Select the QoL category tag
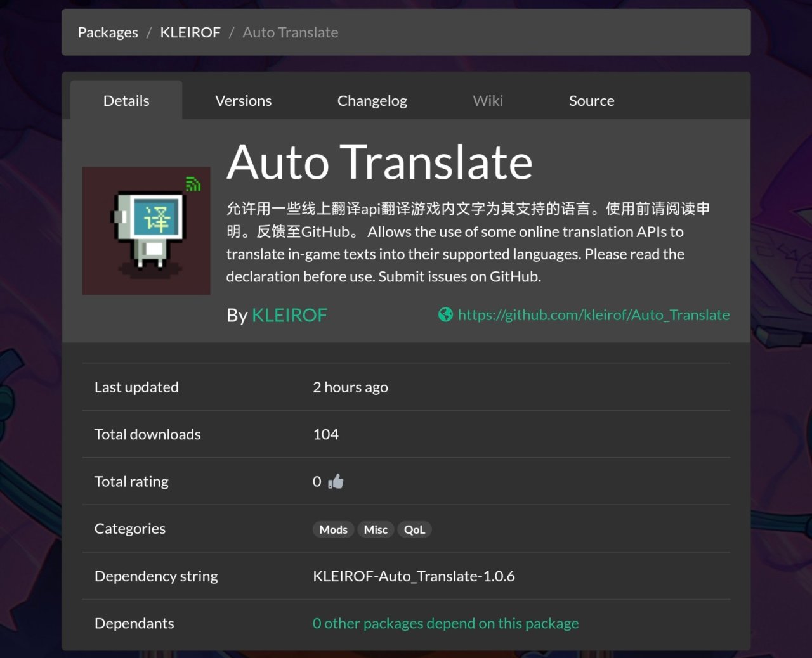The height and width of the screenshot is (658, 812). click(x=414, y=529)
